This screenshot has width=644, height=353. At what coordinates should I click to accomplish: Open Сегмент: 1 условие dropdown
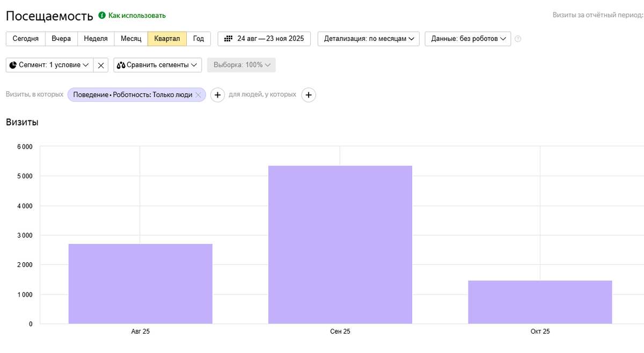pos(49,65)
